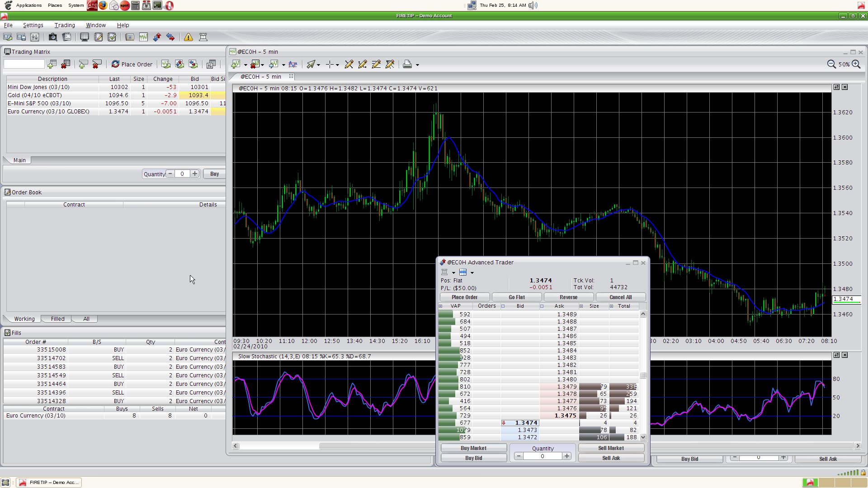Image resolution: width=868 pixels, height=488 pixels.
Task: Decrease quantity with minus in Trading Matrix
Action: [170, 174]
